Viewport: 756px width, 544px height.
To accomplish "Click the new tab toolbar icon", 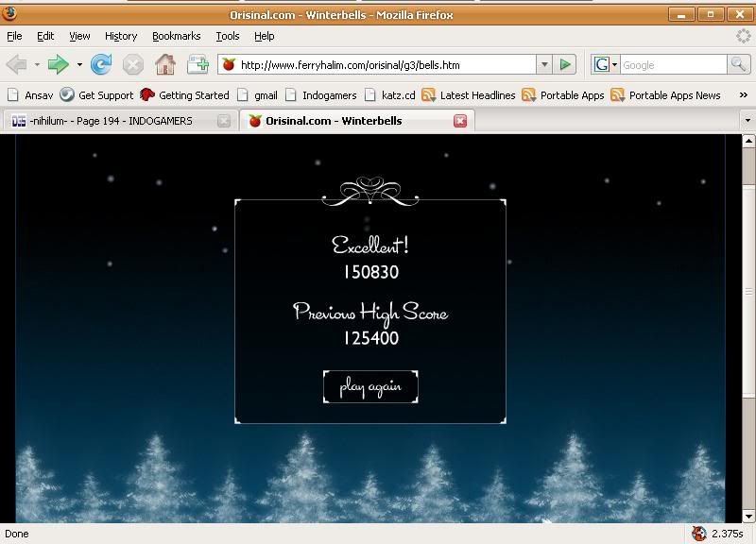I will (198, 64).
